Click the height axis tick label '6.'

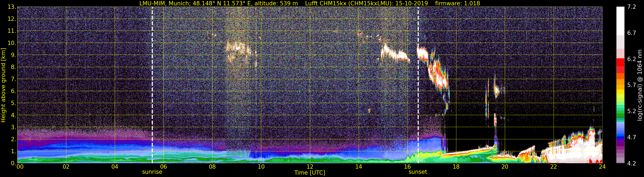[13, 91]
